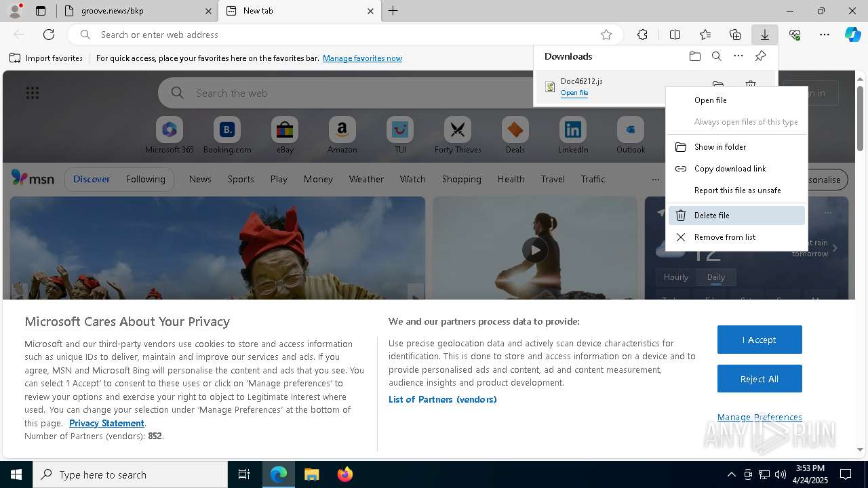Open Manage Preferences link

(x=759, y=417)
